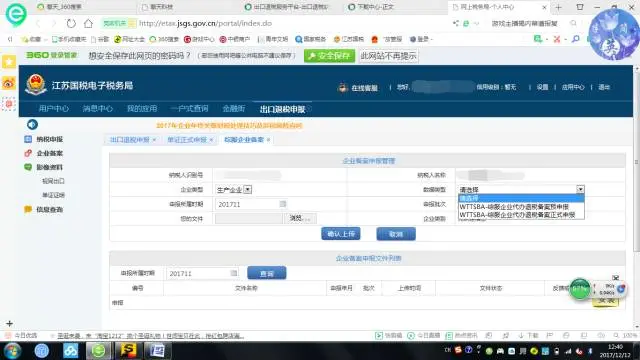
Task: Click the 企业备案 sidebar icon
Action: pyautogui.click(x=28, y=153)
